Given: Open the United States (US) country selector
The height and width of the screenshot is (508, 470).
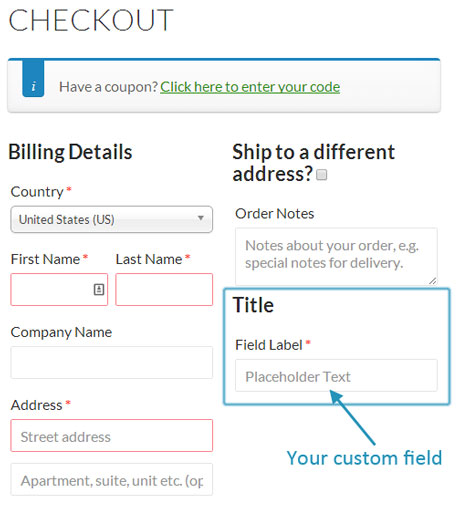Looking at the screenshot, I should tap(112, 219).
